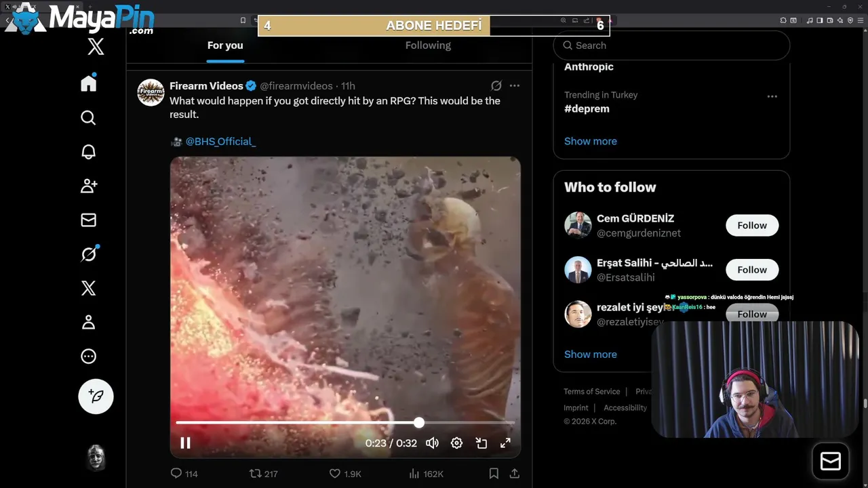Screen dimensions: 868x488
Task: Open a new browser tab with plus
Action: (90, 7)
